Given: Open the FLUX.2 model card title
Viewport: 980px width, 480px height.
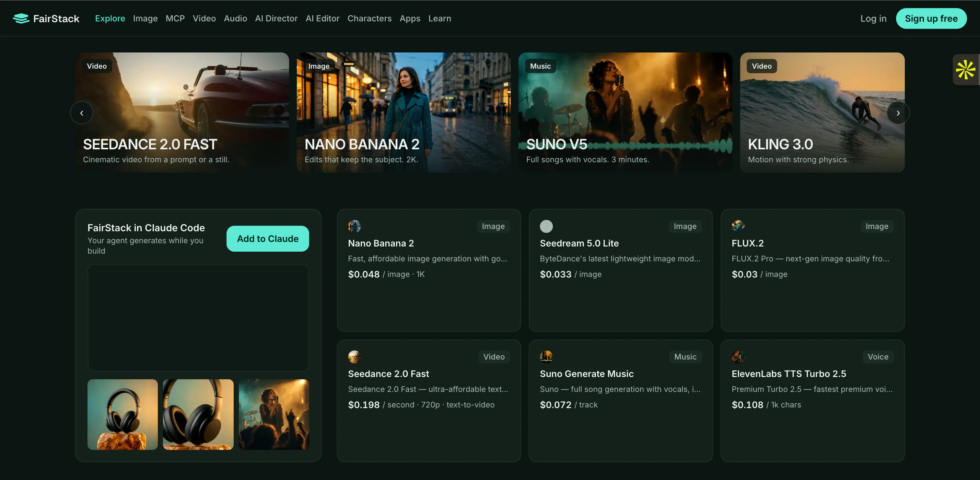Looking at the screenshot, I should [x=748, y=243].
